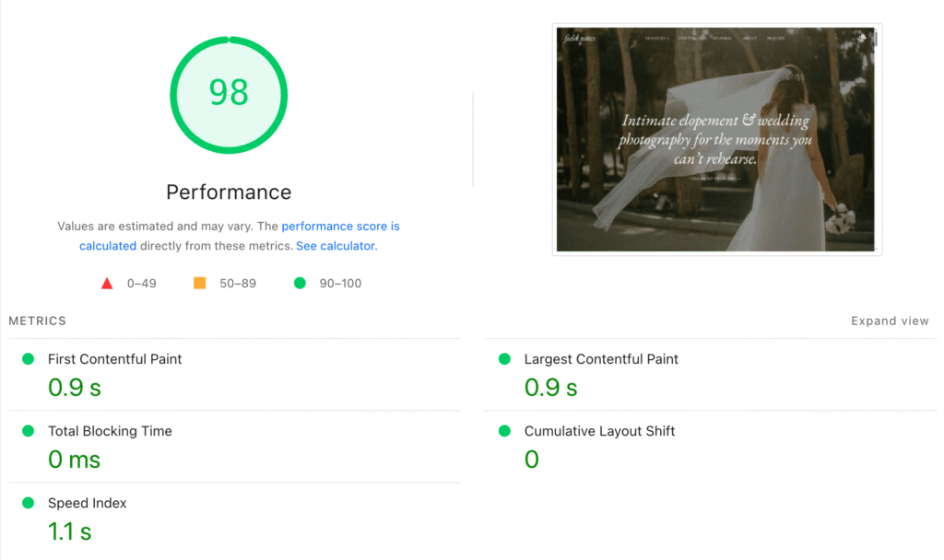The height and width of the screenshot is (560, 944).
Task: Open the SERVICES dropdown in the preview navigation
Action: (x=656, y=38)
